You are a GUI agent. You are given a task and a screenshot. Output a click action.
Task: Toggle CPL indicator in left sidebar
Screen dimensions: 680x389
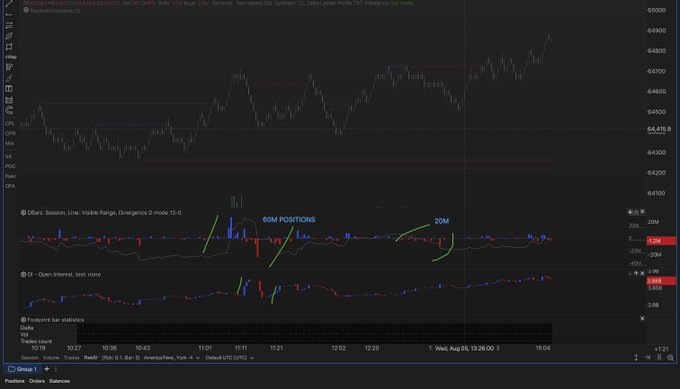pos(10,124)
